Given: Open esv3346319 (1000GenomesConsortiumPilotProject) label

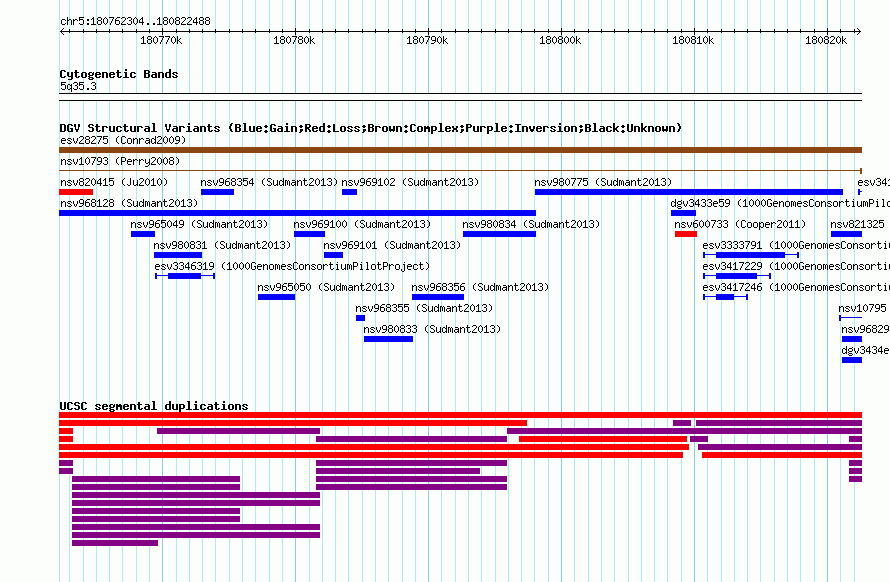Looking at the screenshot, I should point(292,266).
